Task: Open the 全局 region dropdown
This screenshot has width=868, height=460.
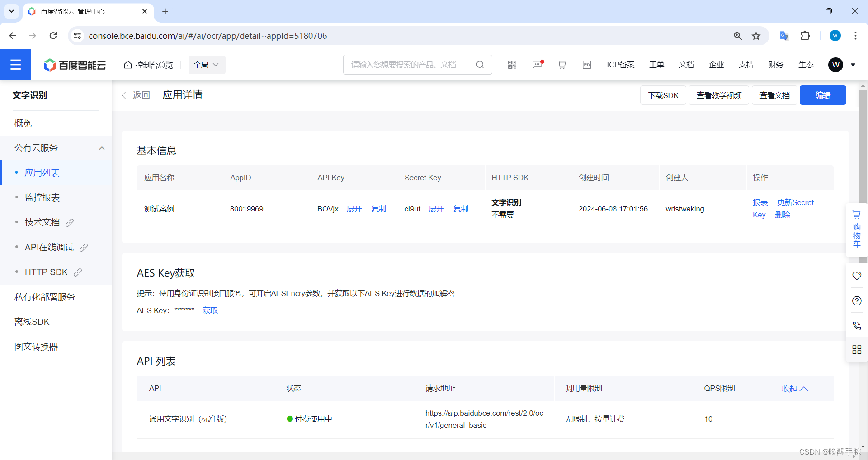Action: [207, 65]
